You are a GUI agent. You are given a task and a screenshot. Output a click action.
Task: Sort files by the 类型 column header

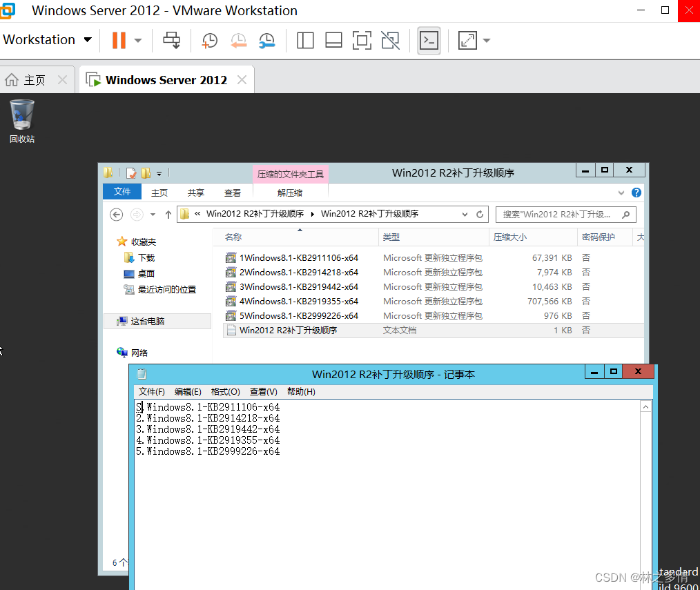(434, 237)
